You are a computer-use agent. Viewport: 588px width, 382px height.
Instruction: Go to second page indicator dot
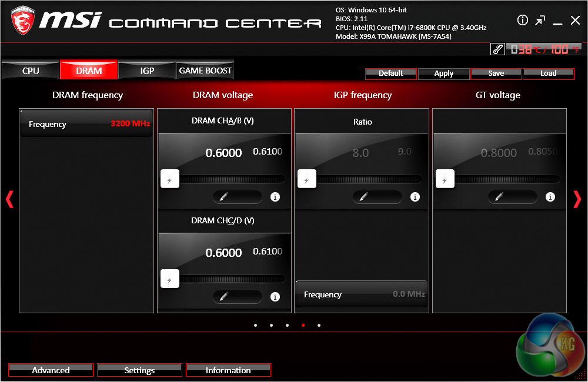point(271,326)
